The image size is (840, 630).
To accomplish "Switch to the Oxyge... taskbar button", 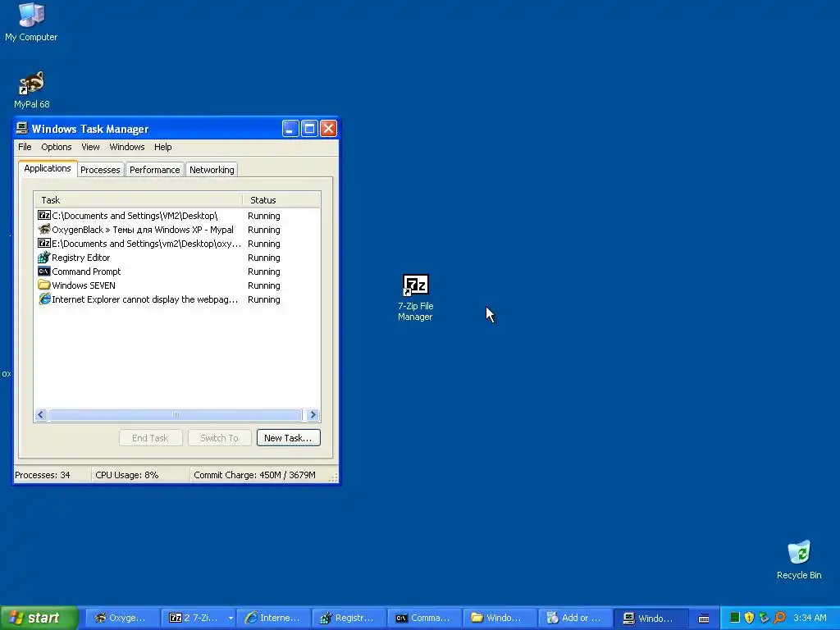I will coord(122,618).
